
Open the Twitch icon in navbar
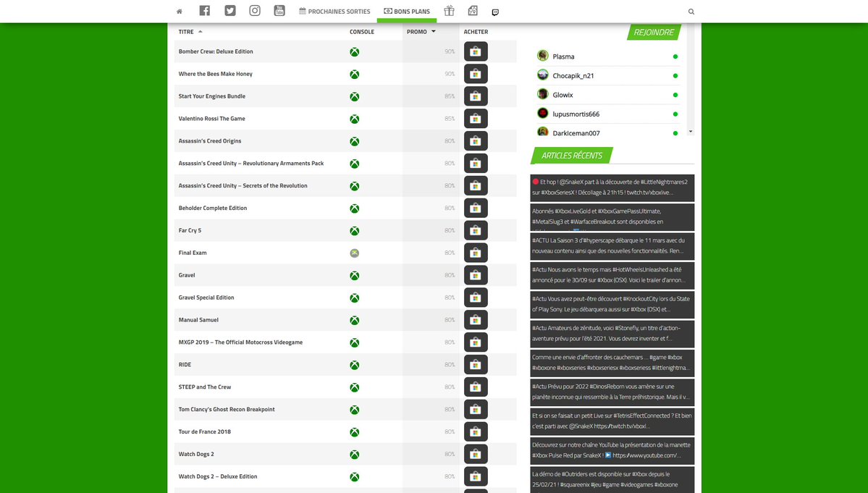tap(495, 12)
